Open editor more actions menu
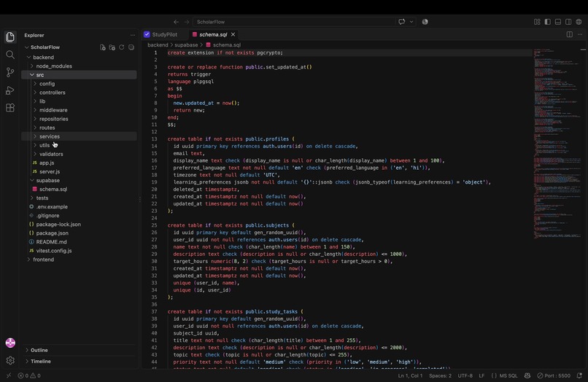 [x=580, y=34]
